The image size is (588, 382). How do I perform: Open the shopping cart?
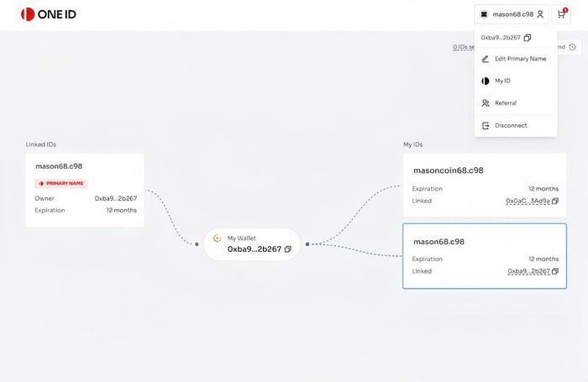(561, 14)
